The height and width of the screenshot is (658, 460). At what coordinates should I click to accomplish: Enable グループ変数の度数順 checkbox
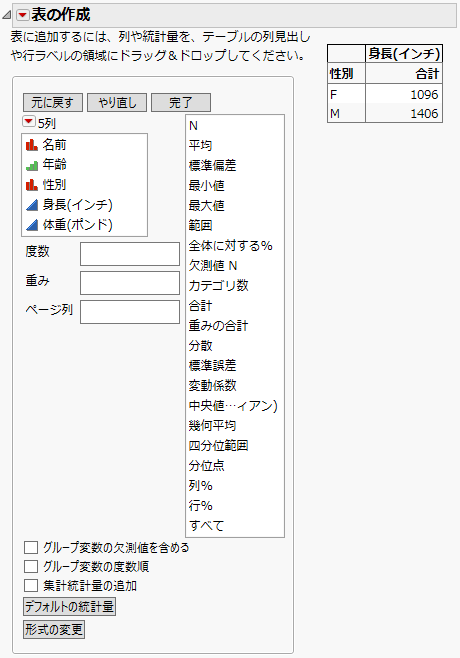[31, 567]
